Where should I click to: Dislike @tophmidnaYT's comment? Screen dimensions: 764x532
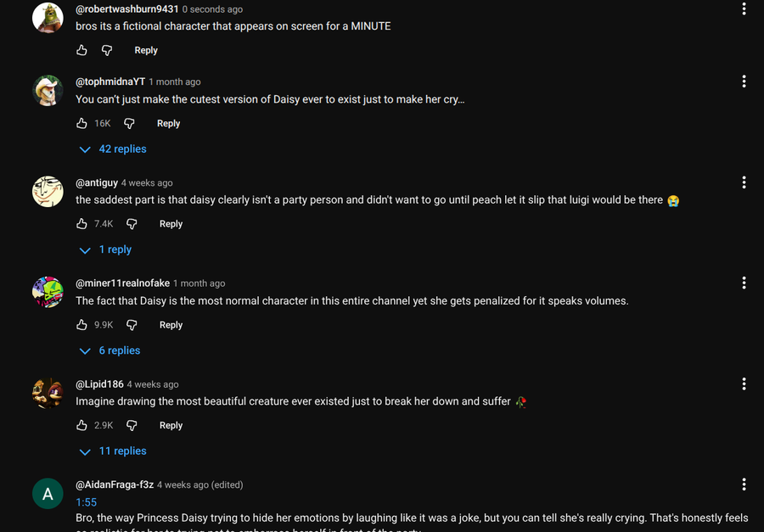point(129,123)
